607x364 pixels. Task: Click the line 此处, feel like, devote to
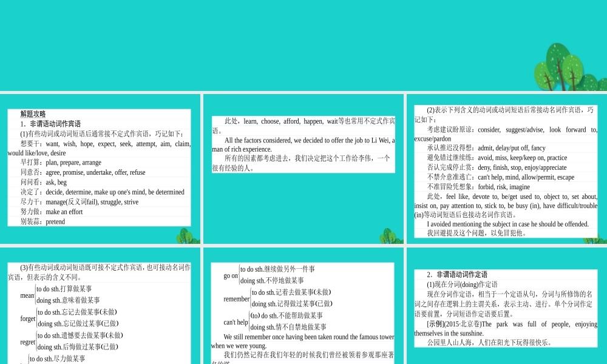pos(506,206)
